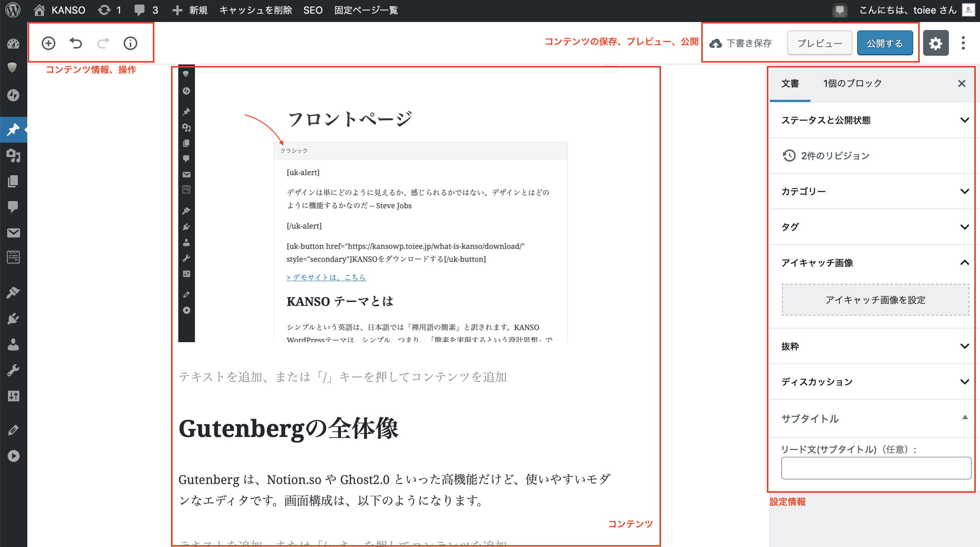
Task: Select the embedded screenshot image block
Action: coord(398,203)
